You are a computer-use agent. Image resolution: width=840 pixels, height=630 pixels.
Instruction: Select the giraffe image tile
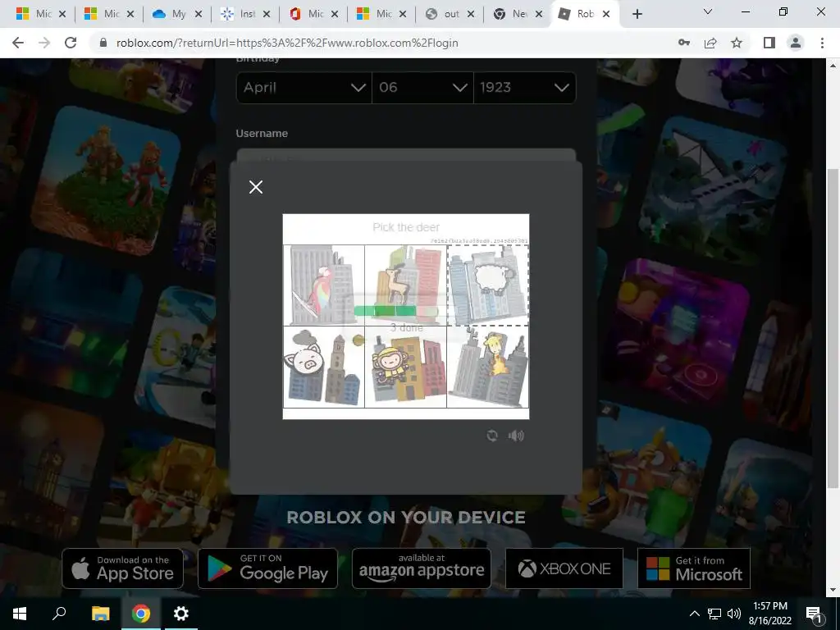pos(487,367)
